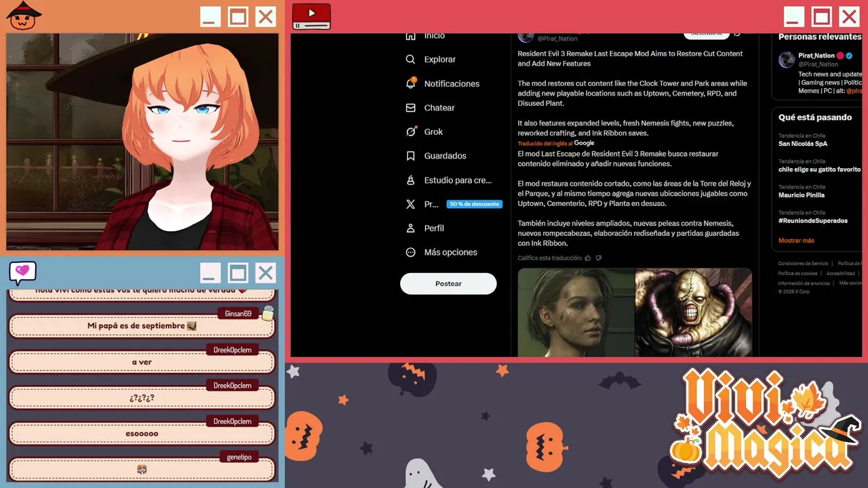Click Pirat_Nation name in Personas relevantes
This screenshot has width=868, height=488.
point(816,56)
